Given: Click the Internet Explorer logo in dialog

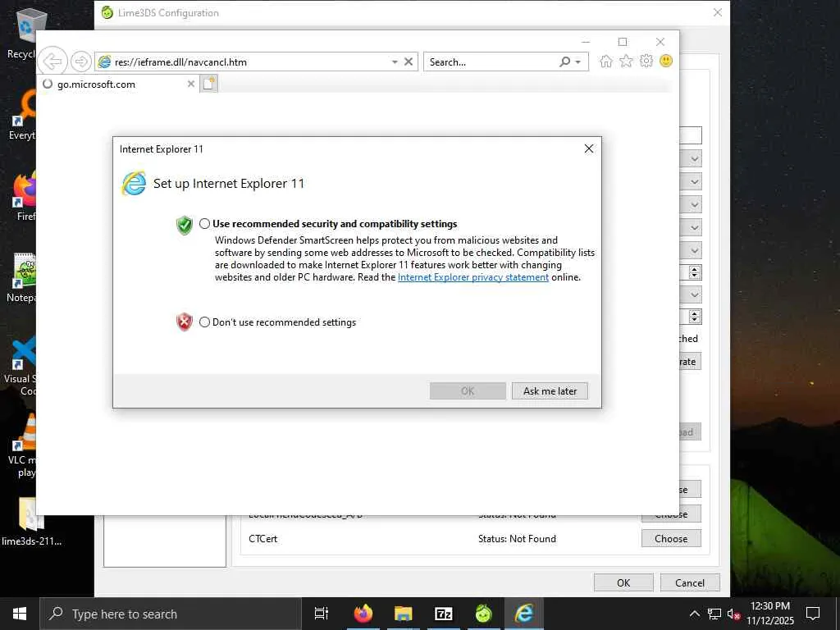Looking at the screenshot, I should click(x=134, y=184).
